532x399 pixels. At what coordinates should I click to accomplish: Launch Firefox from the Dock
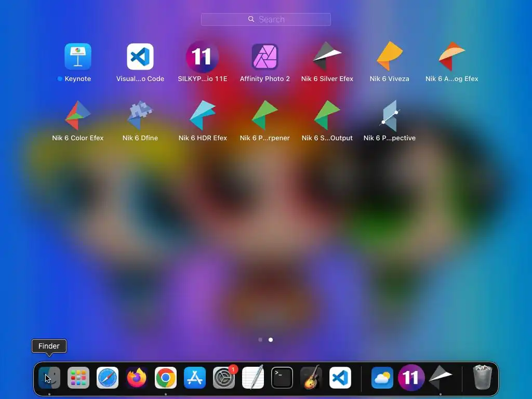(x=137, y=378)
